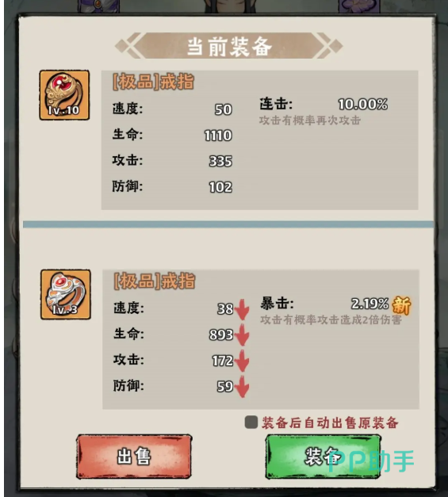
Task: Click the green 装备 button
Action: [x=323, y=457]
